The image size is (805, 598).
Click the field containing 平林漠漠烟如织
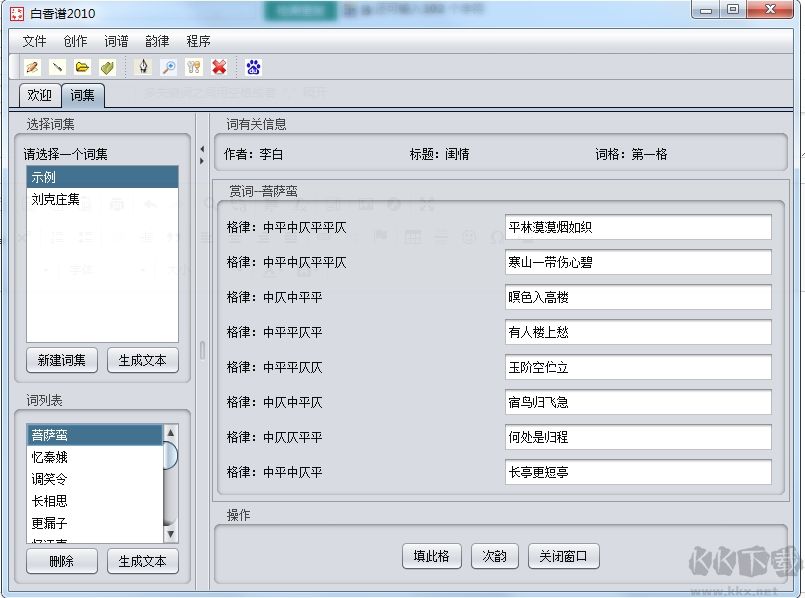pos(638,227)
